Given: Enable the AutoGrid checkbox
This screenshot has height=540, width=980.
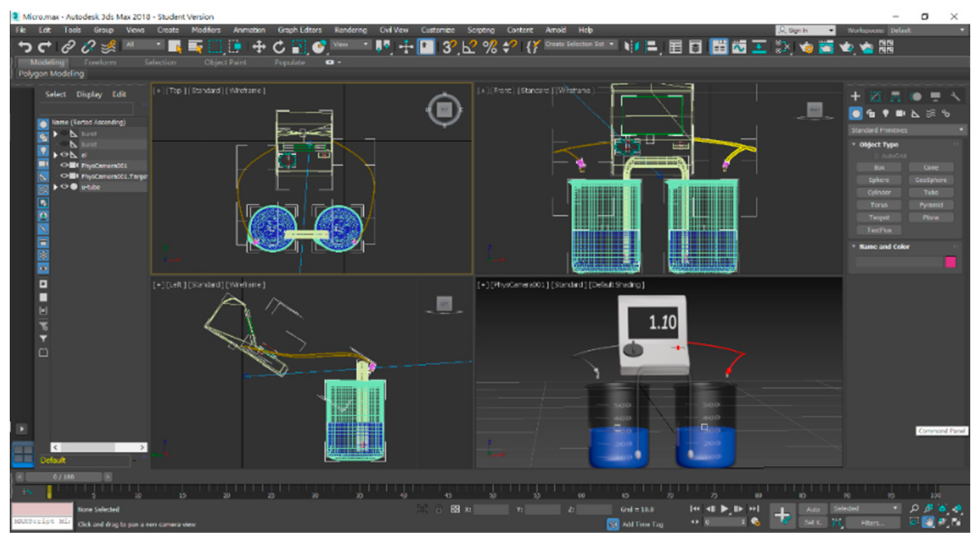Looking at the screenshot, I should pyautogui.click(x=876, y=156).
